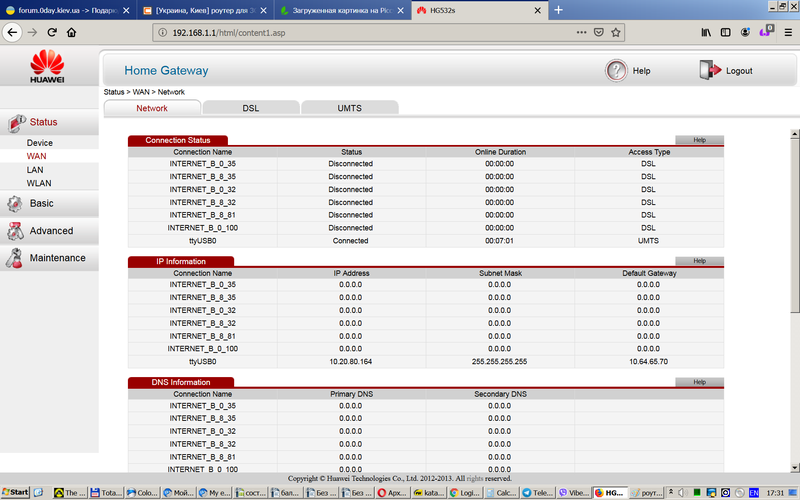Switch to the DSL tab
The image size is (800, 500).
[x=250, y=107]
